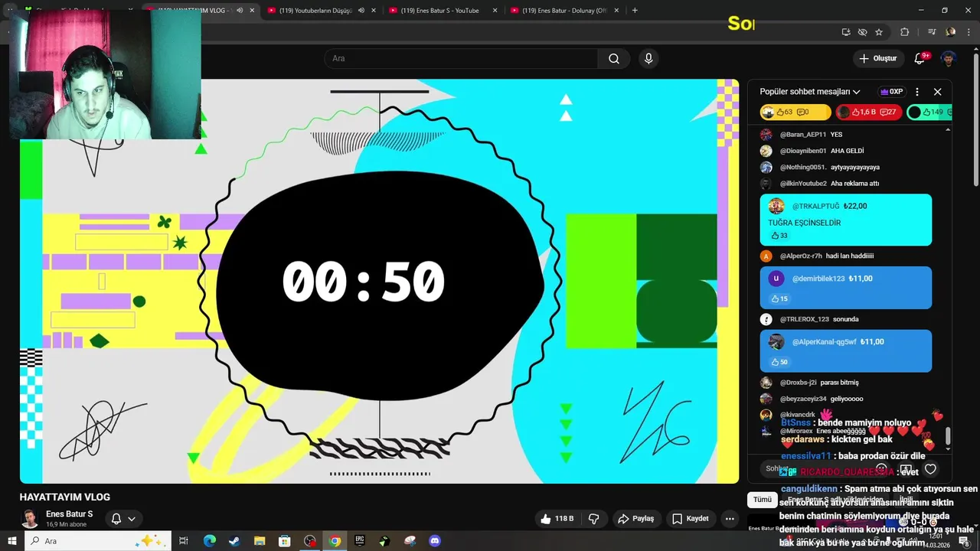
Task: Open more actions three-dot menu under video
Action: [730, 519]
